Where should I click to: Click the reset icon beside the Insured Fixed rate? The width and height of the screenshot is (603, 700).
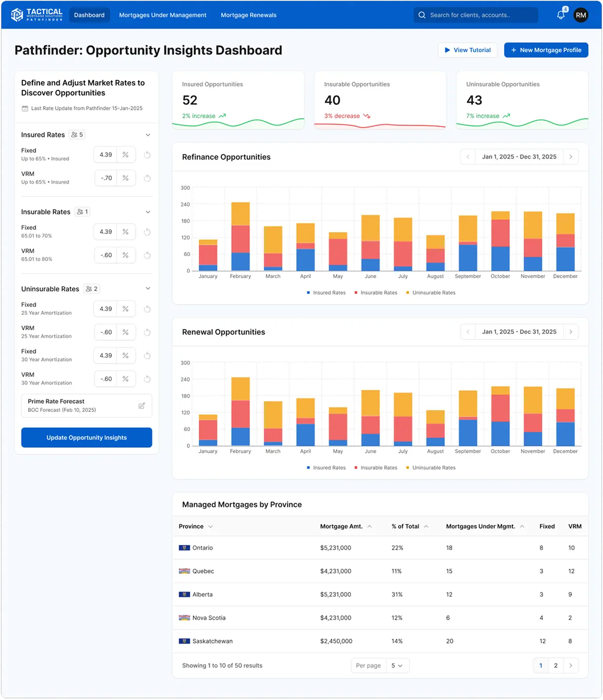tap(147, 154)
